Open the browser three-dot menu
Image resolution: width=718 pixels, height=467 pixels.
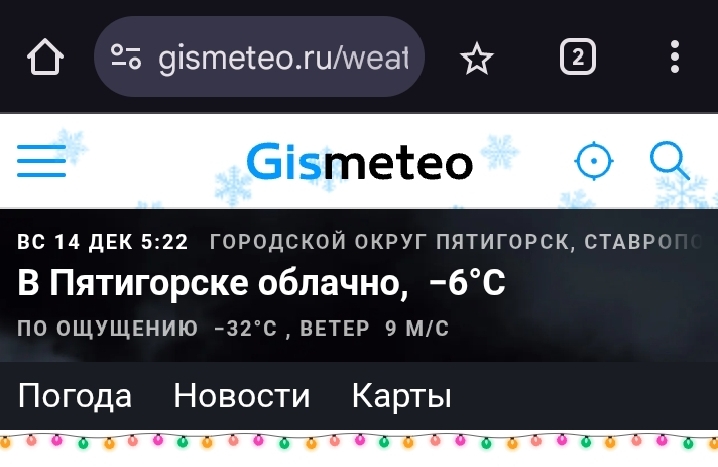[674, 57]
